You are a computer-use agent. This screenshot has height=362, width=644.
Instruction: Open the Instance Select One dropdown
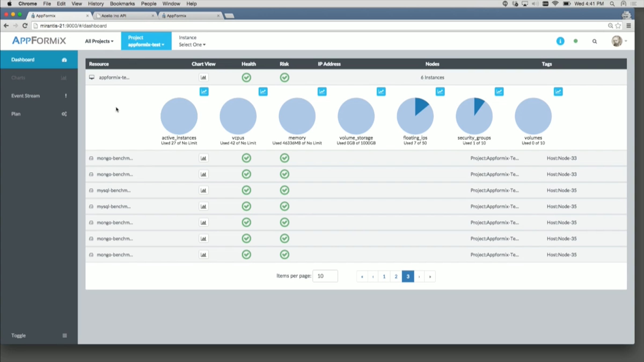point(192,45)
